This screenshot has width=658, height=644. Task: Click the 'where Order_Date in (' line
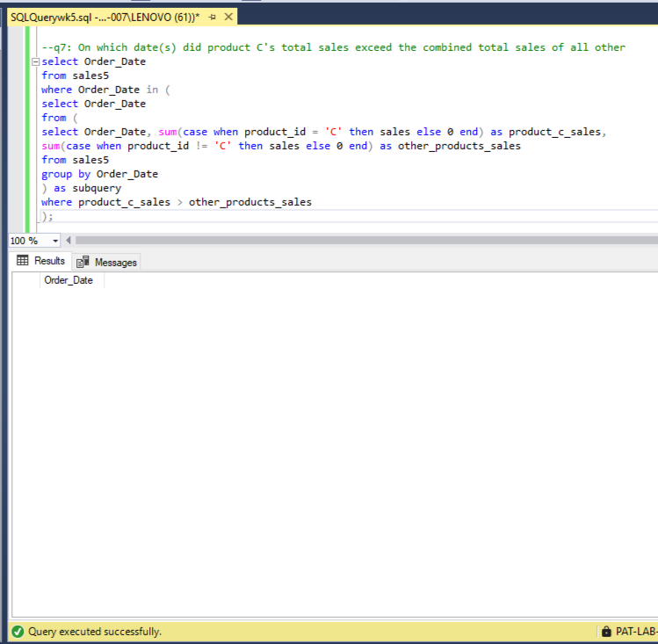(105, 90)
